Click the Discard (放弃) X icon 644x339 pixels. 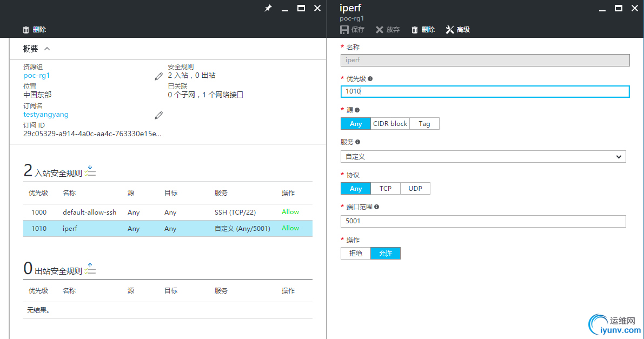[380, 30]
